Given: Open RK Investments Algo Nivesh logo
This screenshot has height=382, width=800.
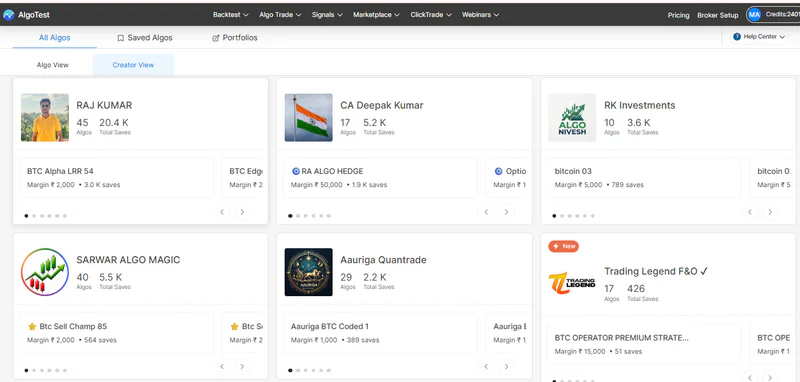Looking at the screenshot, I should [572, 117].
